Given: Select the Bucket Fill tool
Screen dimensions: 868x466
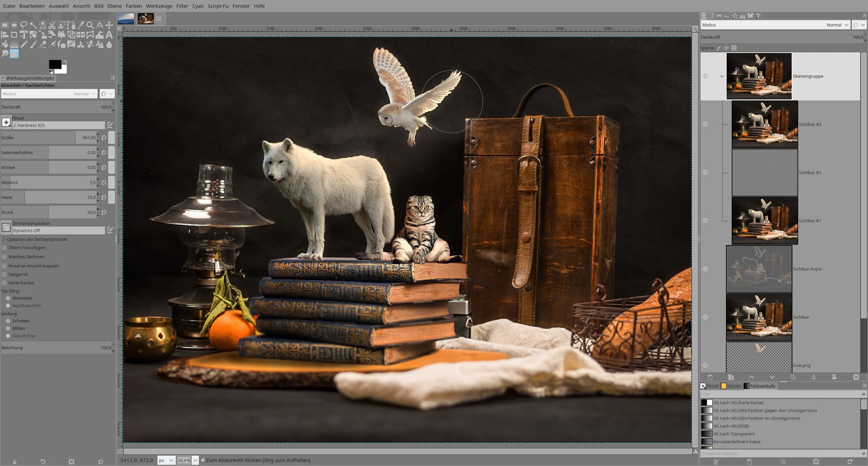Looking at the screenshot, I should click(5, 44).
